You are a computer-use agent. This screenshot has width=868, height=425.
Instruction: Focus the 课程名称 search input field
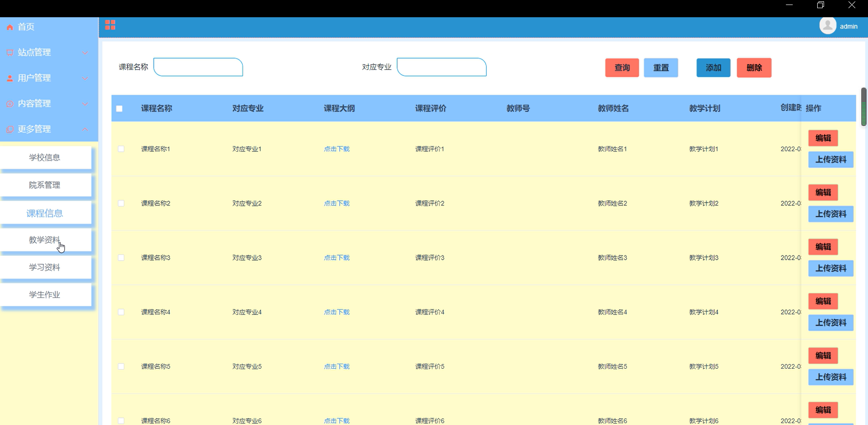[198, 67]
